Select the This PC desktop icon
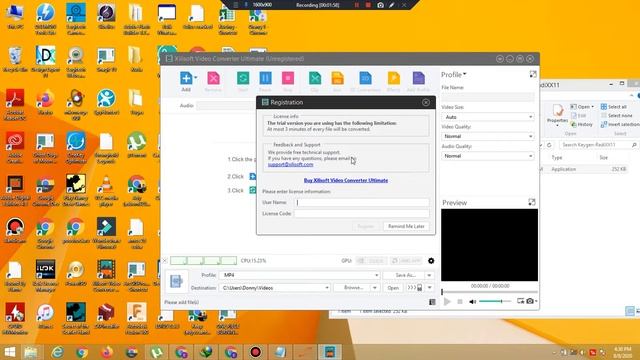The height and width of the screenshot is (360, 640). coord(15,16)
